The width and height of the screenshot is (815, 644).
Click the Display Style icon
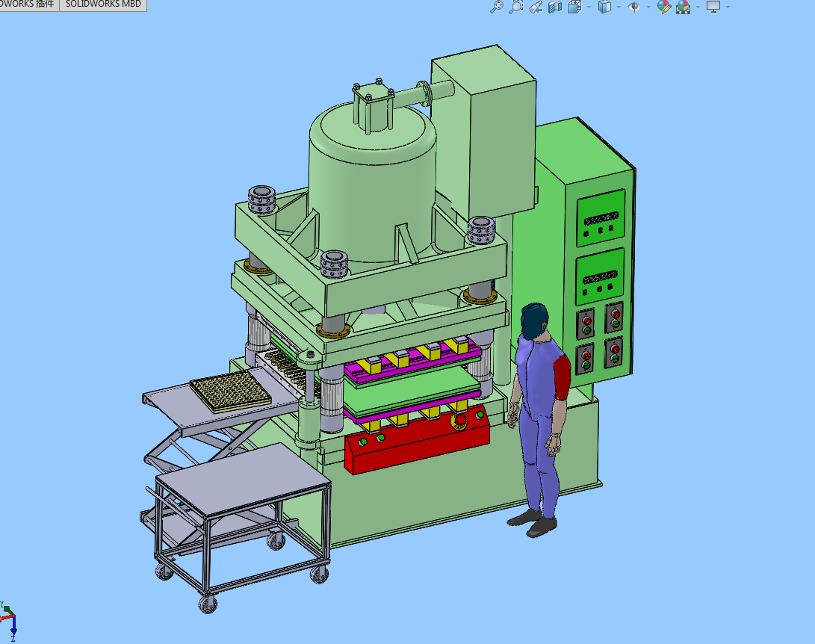(x=605, y=7)
